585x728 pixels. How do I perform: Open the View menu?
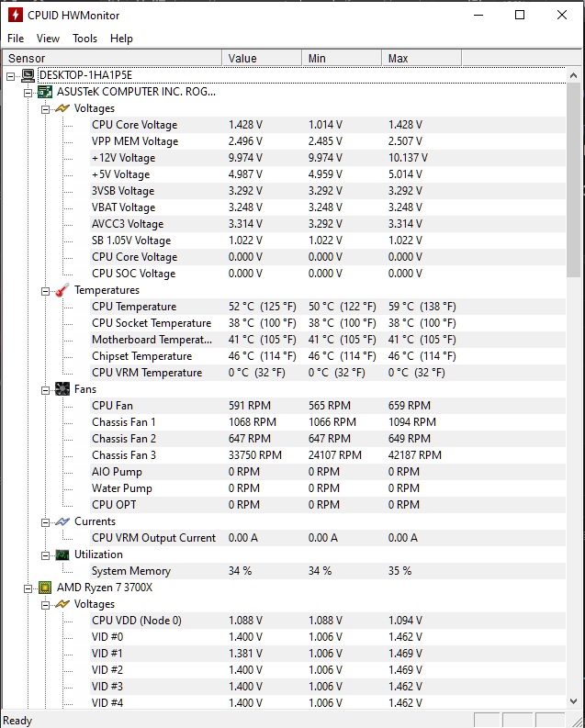[x=48, y=39]
